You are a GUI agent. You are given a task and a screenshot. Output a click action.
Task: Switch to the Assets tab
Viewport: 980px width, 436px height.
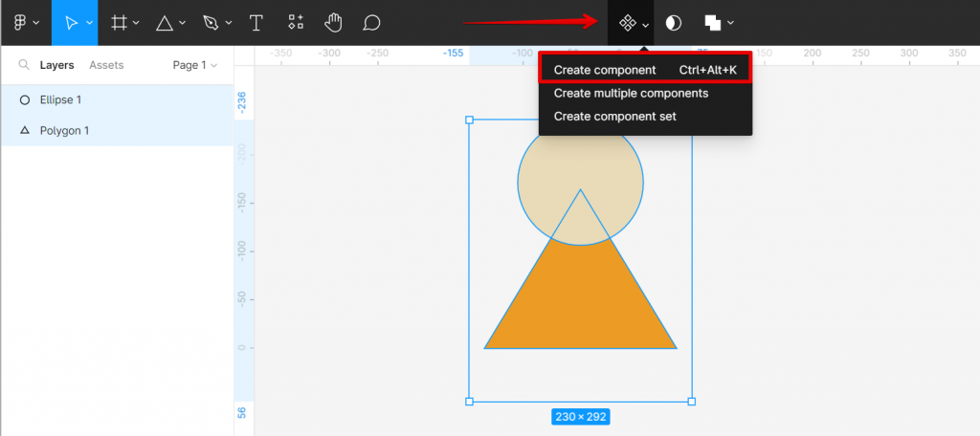click(x=106, y=65)
